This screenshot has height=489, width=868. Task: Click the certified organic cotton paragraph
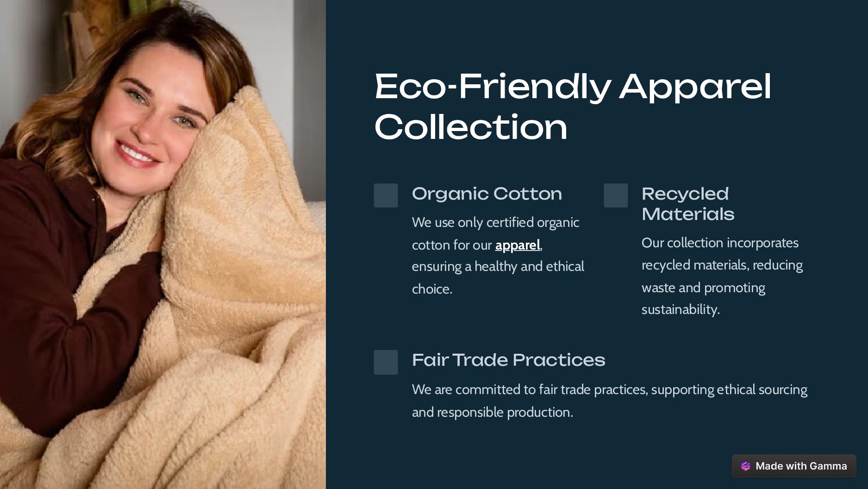[498, 256]
